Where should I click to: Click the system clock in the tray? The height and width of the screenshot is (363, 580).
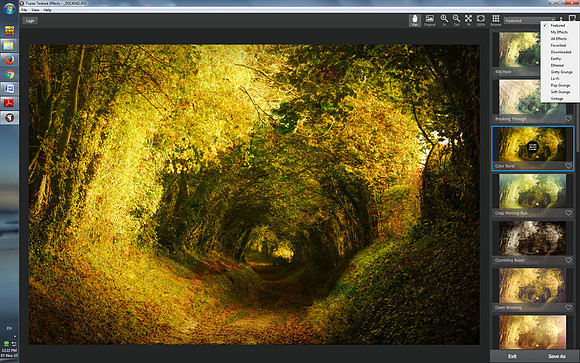point(9,353)
